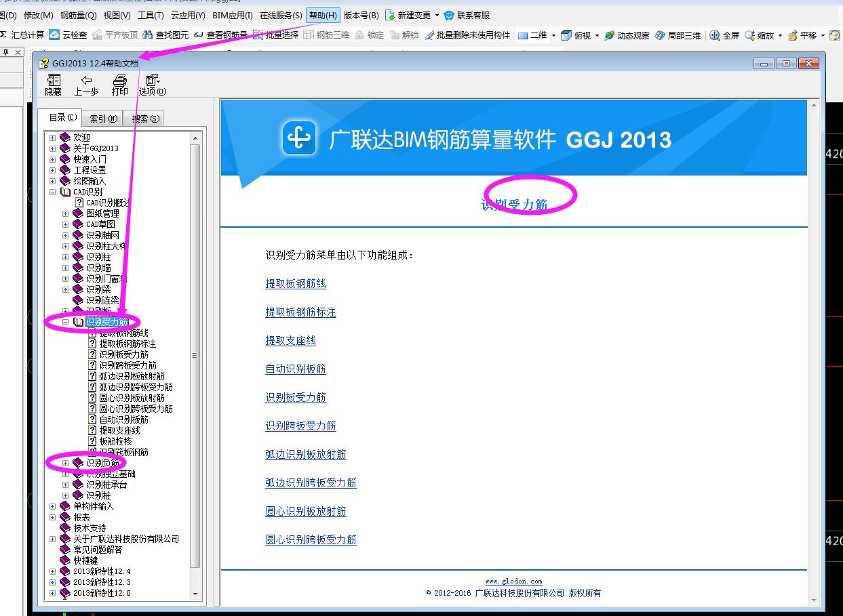
Task: Visit the www.glodon.com link
Action: pos(513,581)
